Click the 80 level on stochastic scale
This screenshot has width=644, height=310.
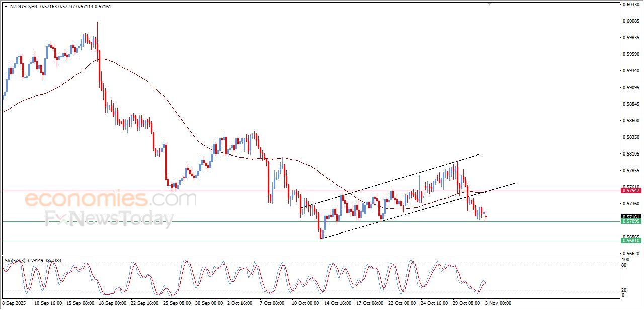[625, 265]
